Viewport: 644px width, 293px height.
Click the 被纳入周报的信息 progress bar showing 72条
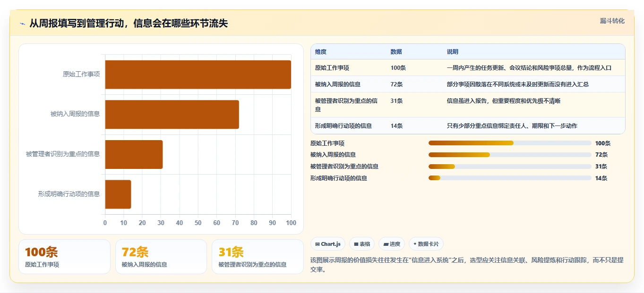point(510,155)
